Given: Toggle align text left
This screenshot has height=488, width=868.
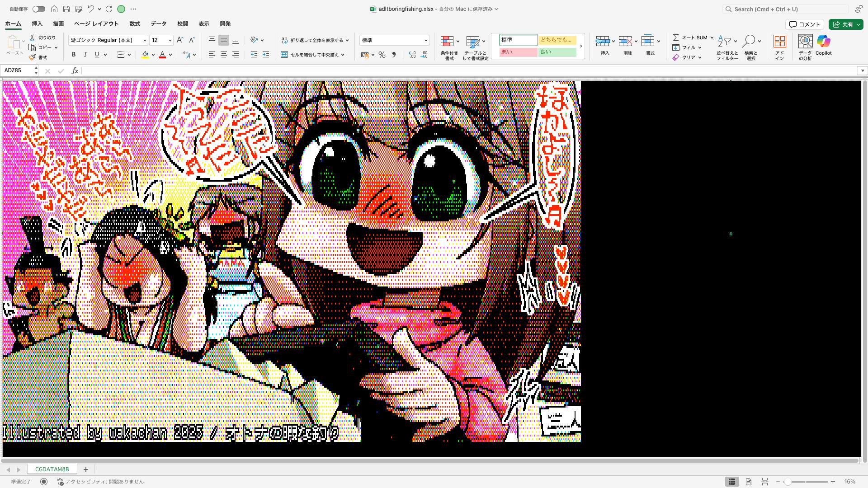Looking at the screenshot, I should click(212, 55).
